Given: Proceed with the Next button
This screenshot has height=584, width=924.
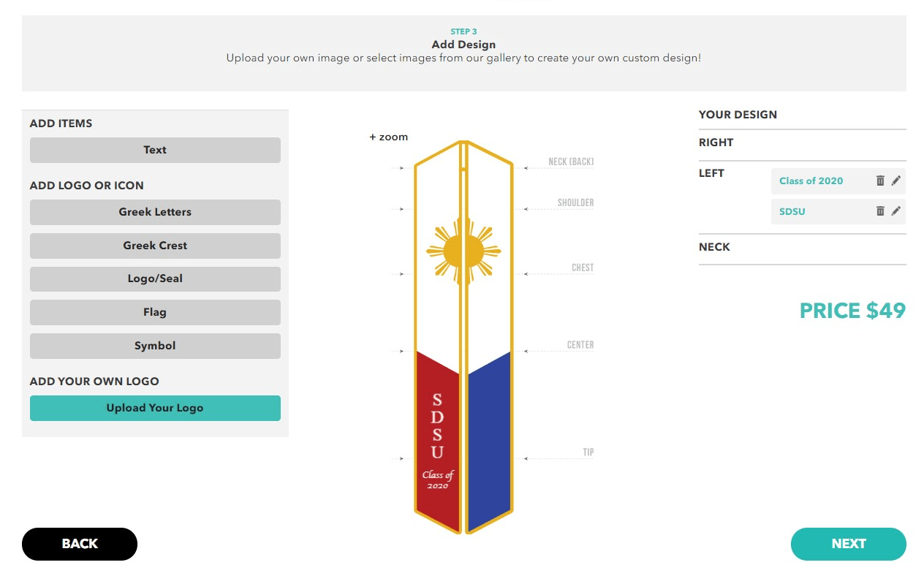Looking at the screenshot, I should 849,544.
